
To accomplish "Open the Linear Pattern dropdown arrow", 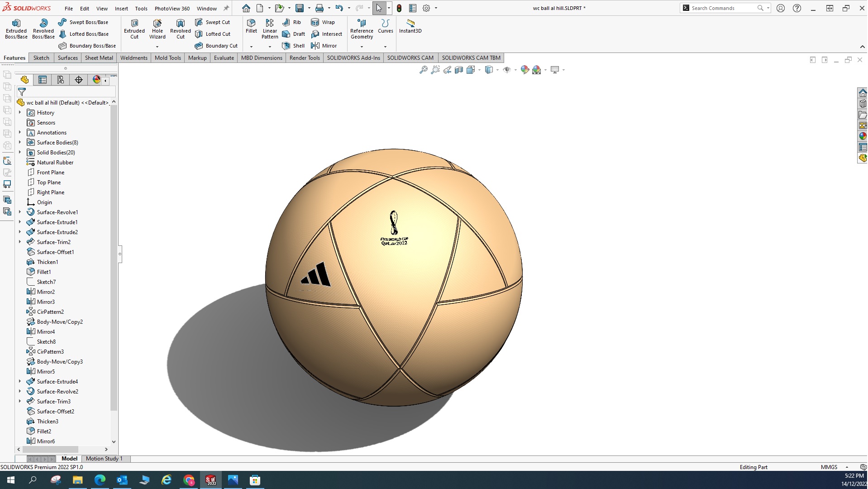I will pyautogui.click(x=270, y=46).
